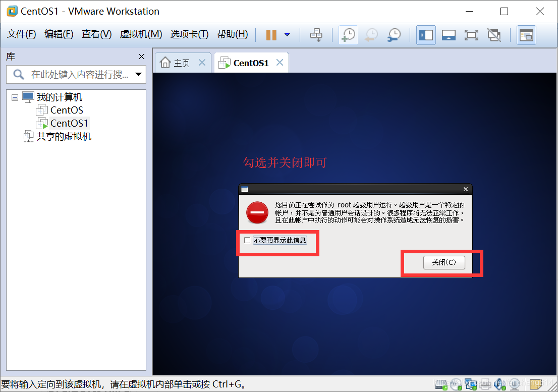Viewport: 558px width, 392px height.
Task: Click the dialog title bar window icon
Action: click(245, 189)
